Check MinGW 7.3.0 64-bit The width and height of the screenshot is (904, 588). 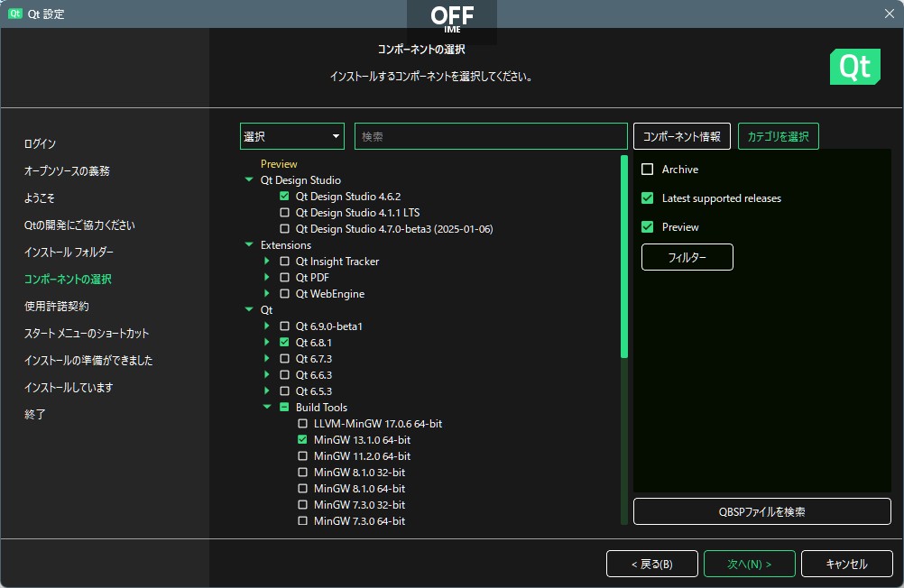tap(302, 520)
